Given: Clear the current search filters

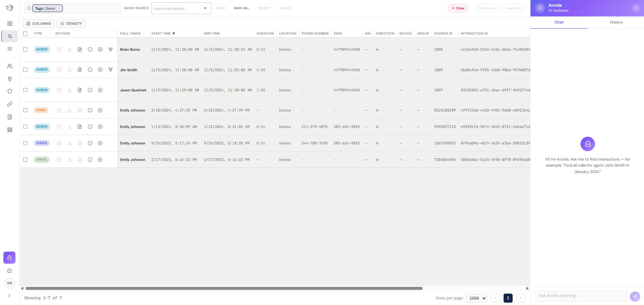Looking at the screenshot, I should point(458,8).
